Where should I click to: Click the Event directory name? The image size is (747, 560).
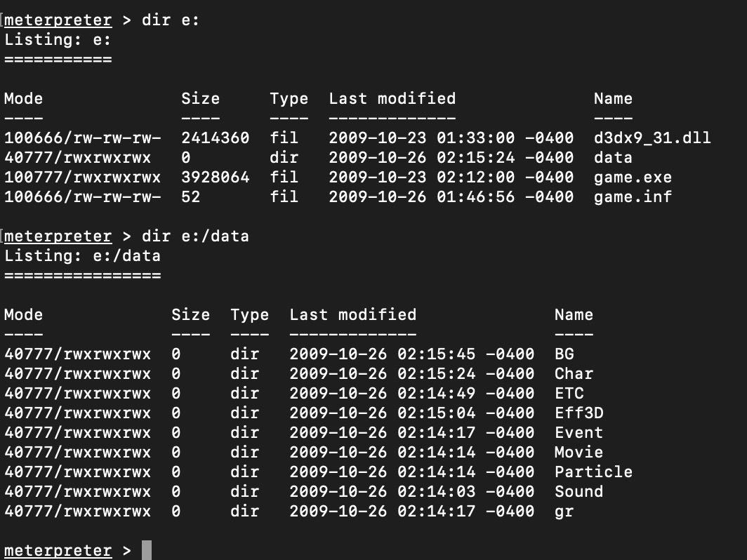[579, 432]
